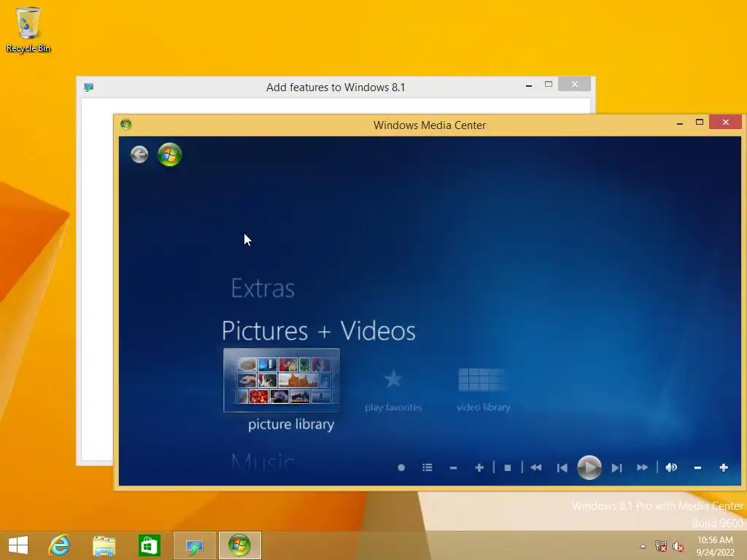
Task: Minimize the Windows Media Center window
Action: coord(680,123)
